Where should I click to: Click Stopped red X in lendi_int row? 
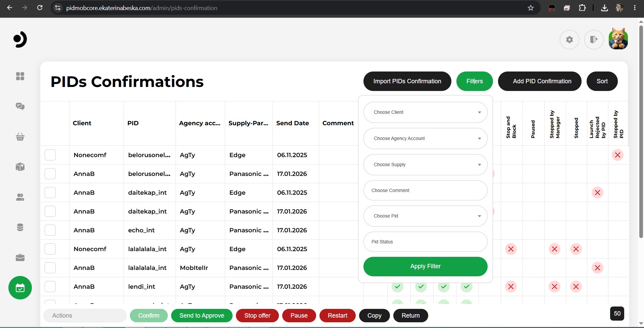pyautogui.click(x=576, y=287)
